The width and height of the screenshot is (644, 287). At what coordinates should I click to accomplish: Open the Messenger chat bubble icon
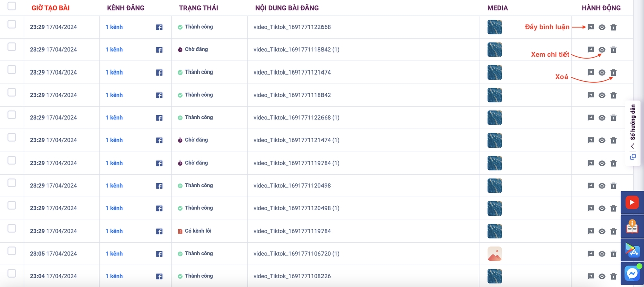click(632, 273)
